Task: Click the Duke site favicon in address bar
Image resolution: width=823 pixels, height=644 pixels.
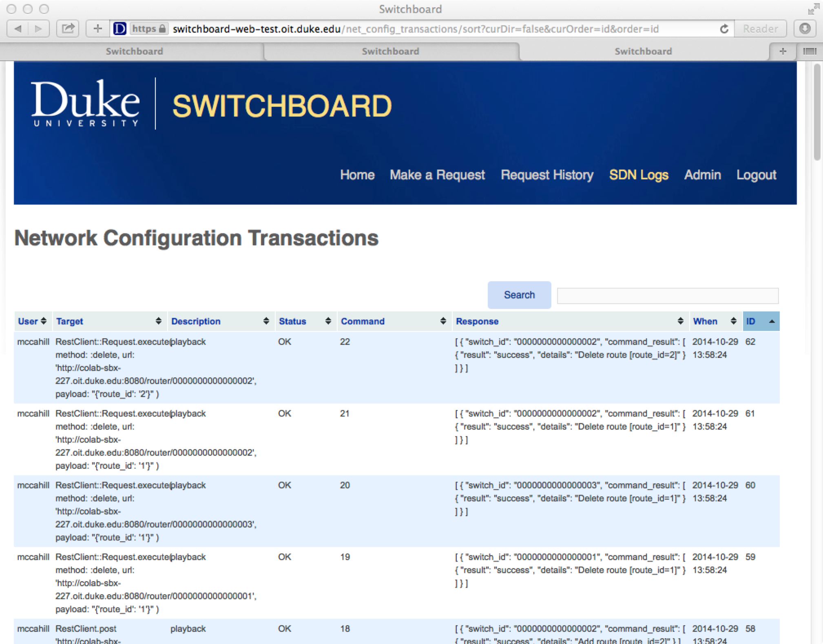Action: pos(119,29)
